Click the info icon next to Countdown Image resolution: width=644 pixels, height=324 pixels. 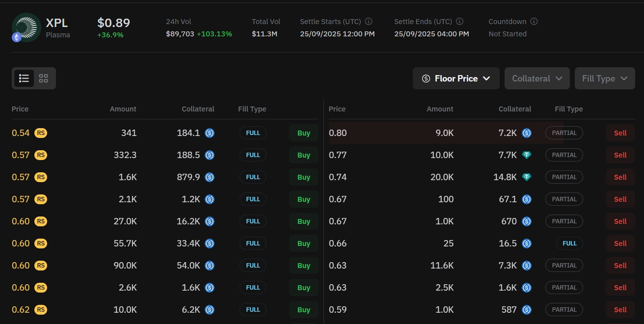(534, 21)
